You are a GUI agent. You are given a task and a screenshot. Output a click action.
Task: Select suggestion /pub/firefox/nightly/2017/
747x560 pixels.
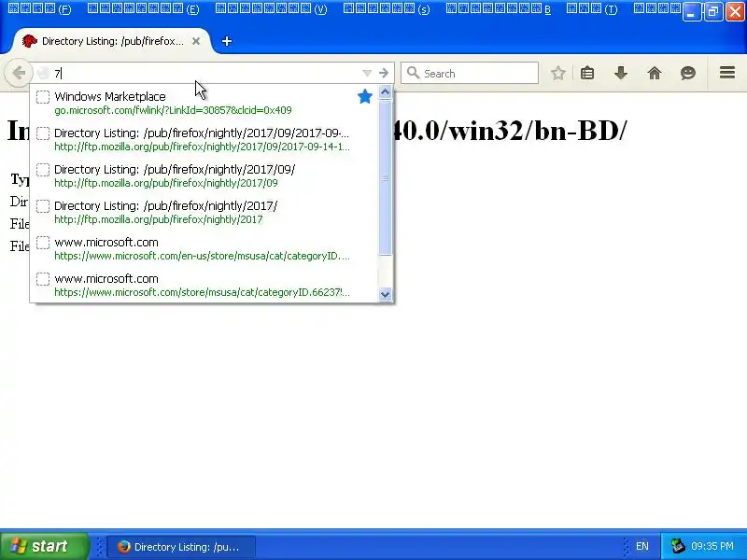[x=204, y=213]
